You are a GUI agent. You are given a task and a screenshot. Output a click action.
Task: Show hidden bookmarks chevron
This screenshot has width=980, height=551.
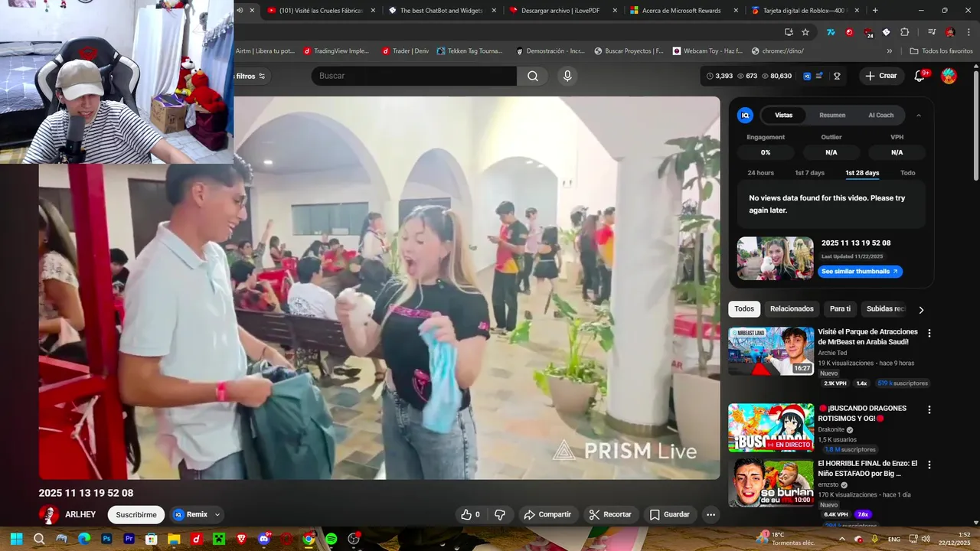click(890, 51)
